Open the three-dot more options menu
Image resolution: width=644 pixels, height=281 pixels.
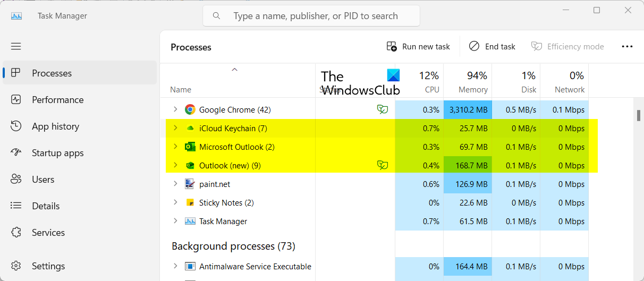pyautogui.click(x=627, y=47)
